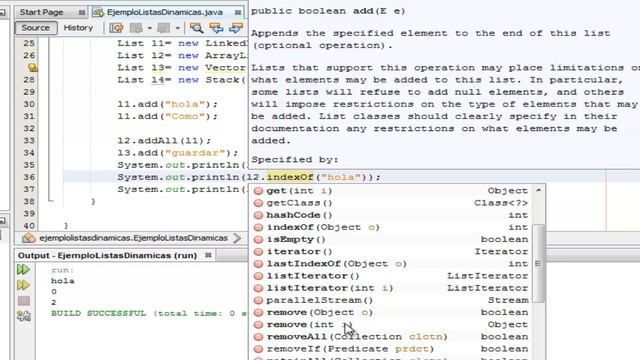Click the Output settings wrench icon

[24, 316]
